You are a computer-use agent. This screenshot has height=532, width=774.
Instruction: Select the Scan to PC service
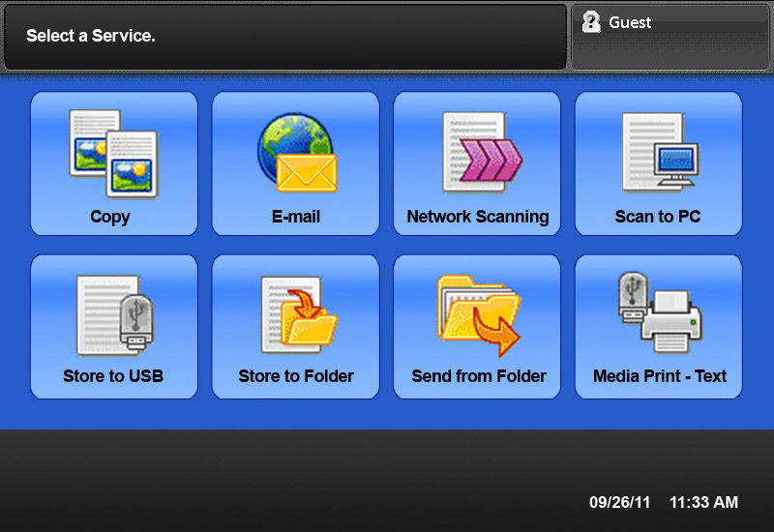[x=659, y=163]
